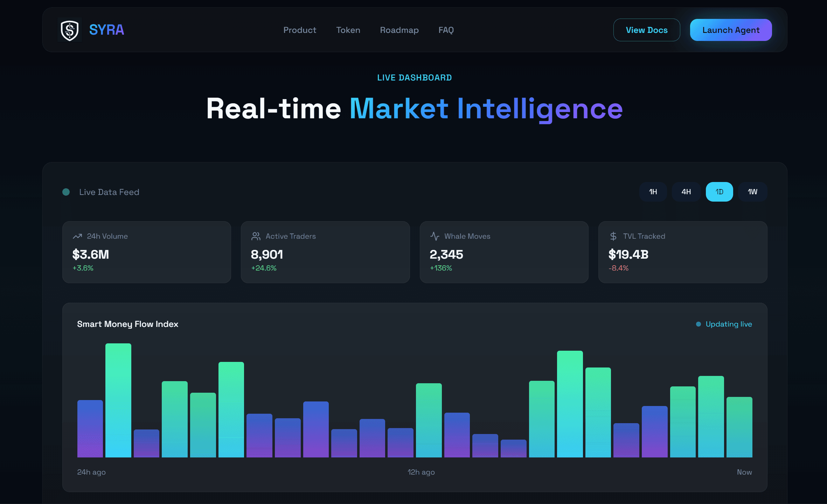
Task: Click the tallest bar in flow chart
Action: tap(118, 400)
